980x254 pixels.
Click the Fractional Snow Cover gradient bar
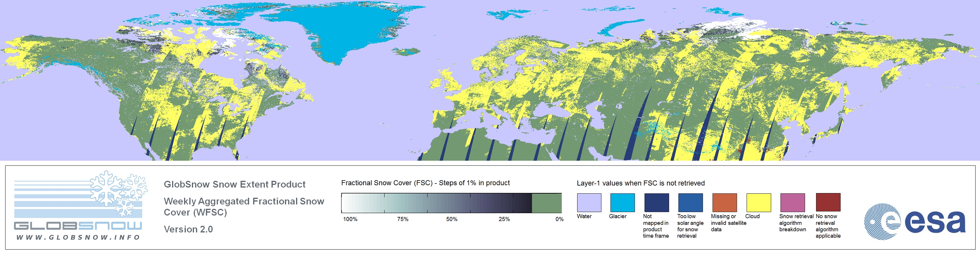[x=451, y=203]
